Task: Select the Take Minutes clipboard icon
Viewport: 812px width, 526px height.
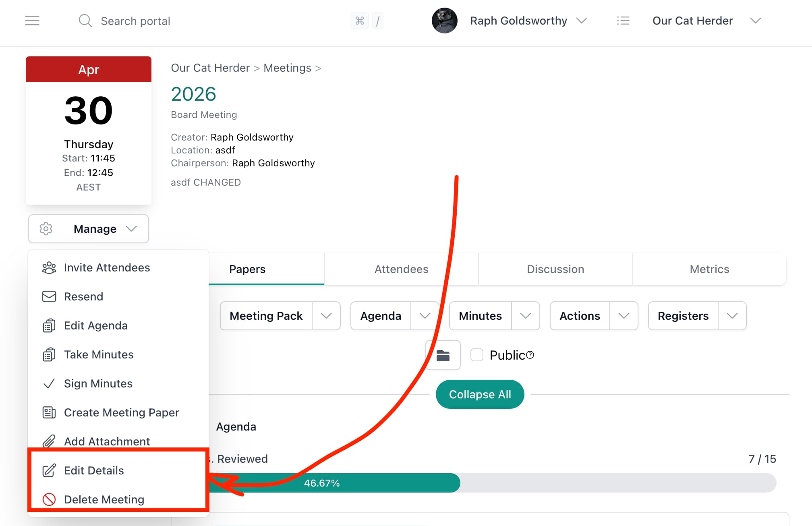Action: [x=49, y=354]
